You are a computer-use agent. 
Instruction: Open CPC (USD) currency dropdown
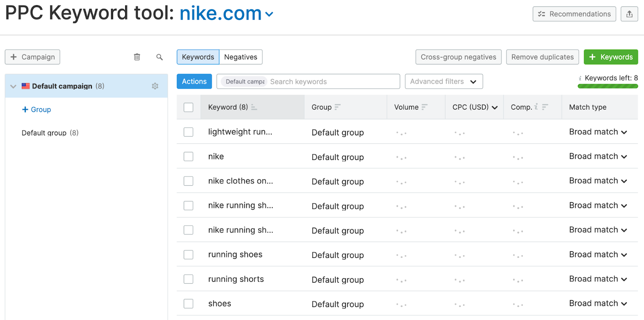(x=495, y=107)
